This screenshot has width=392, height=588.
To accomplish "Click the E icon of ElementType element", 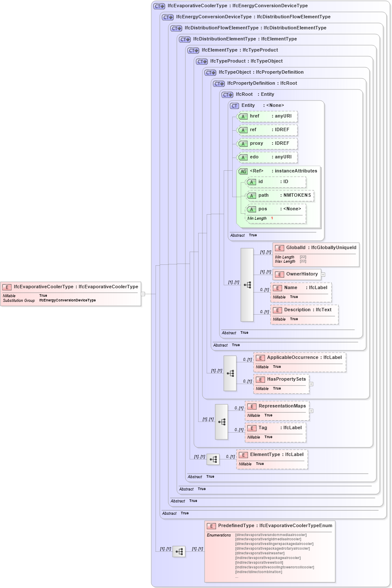I will pos(243,454).
